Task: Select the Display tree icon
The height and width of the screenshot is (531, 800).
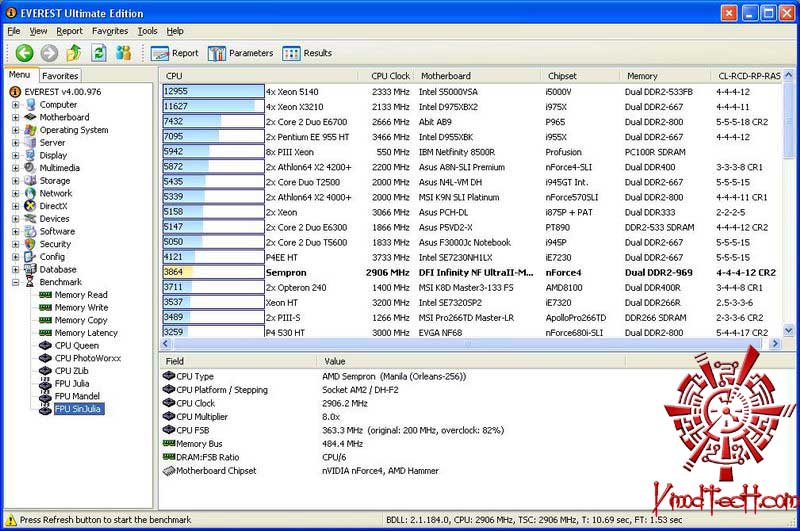Action: point(31,155)
